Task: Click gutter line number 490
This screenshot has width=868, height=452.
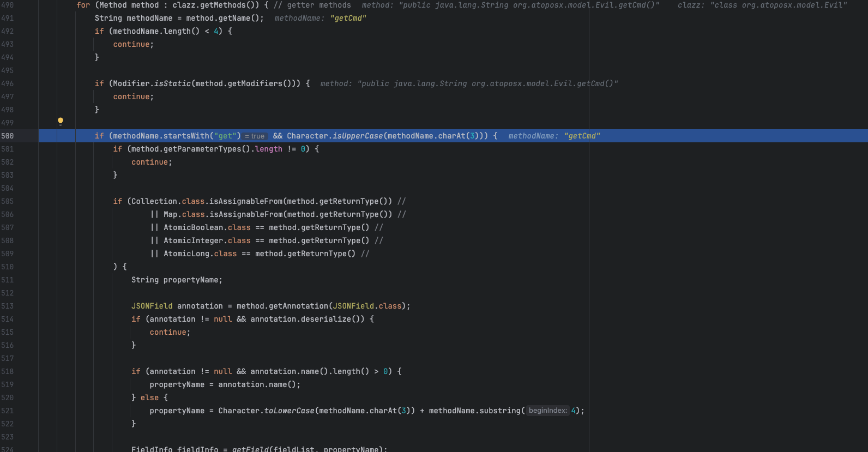Action: (8, 5)
